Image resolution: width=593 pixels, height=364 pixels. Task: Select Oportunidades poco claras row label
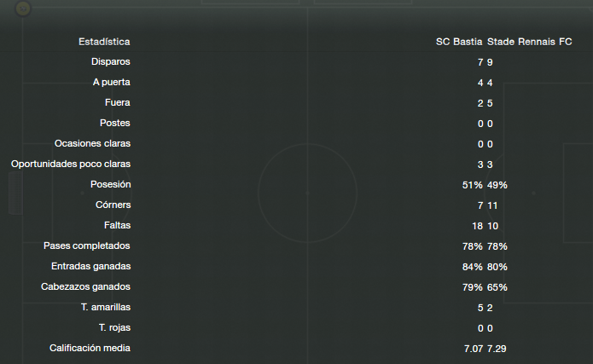click(x=71, y=164)
